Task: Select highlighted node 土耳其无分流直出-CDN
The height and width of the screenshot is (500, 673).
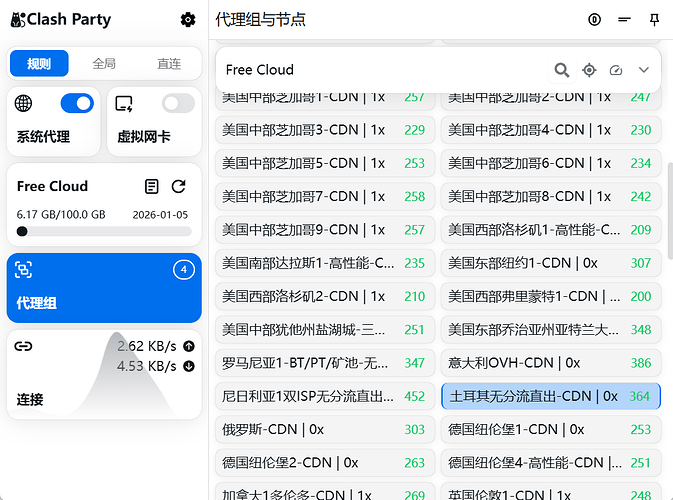Action: point(551,396)
